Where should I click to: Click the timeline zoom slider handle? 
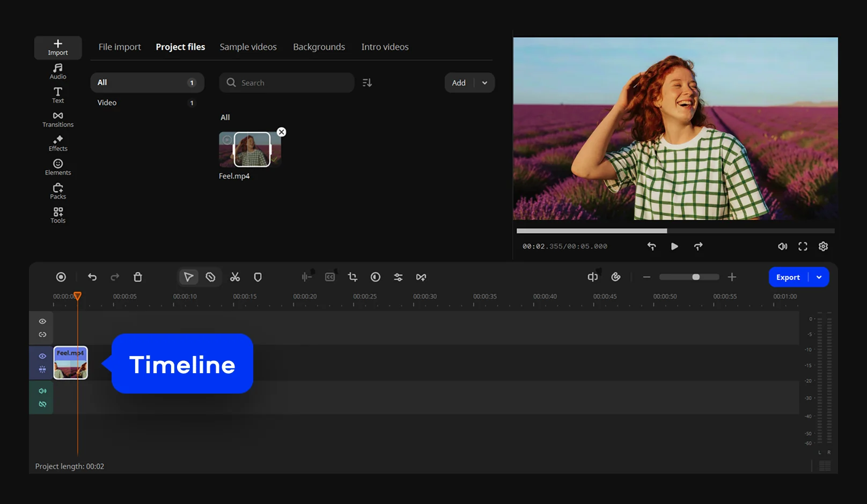tap(696, 277)
